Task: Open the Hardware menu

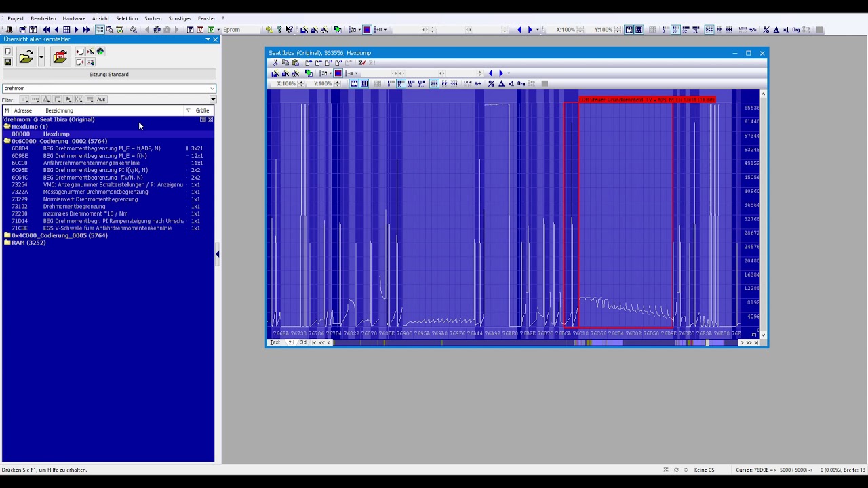Action: [x=74, y=18]
